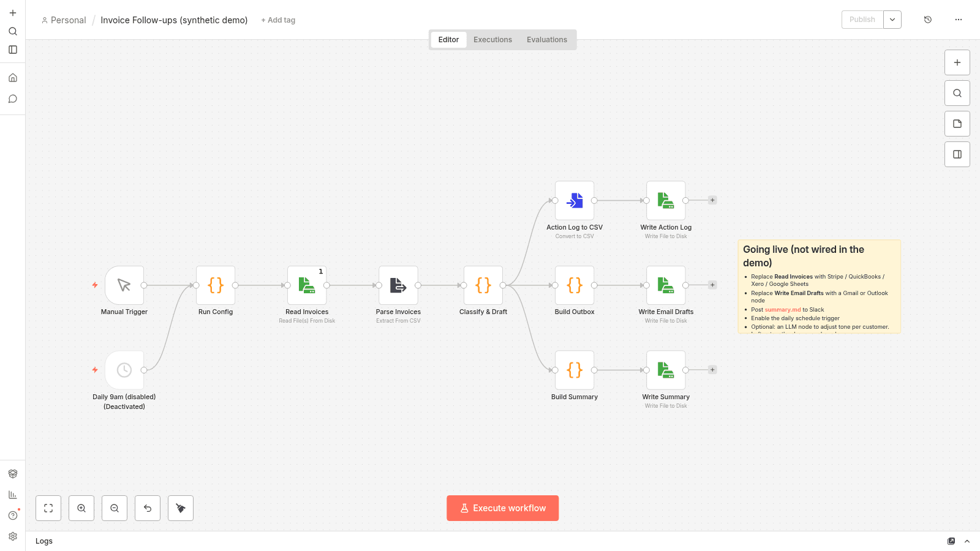Click the Execute workflow button
980x551 pixels.
point(503,508)
